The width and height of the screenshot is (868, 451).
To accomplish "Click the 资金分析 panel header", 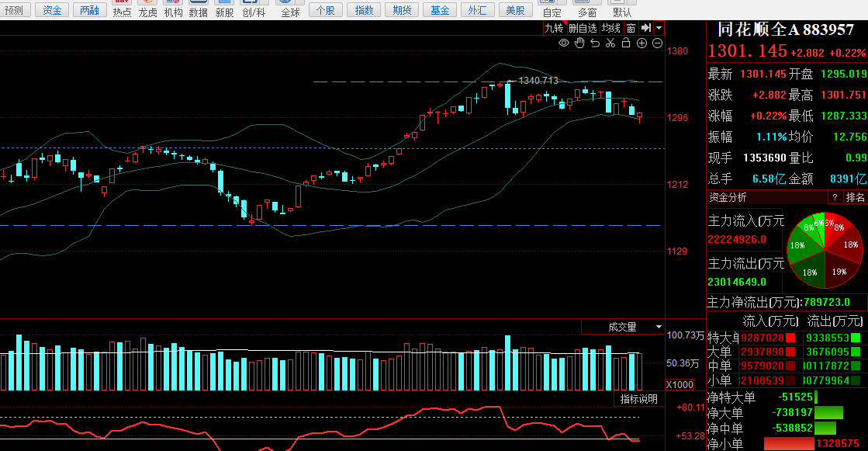I will (728, 197).
